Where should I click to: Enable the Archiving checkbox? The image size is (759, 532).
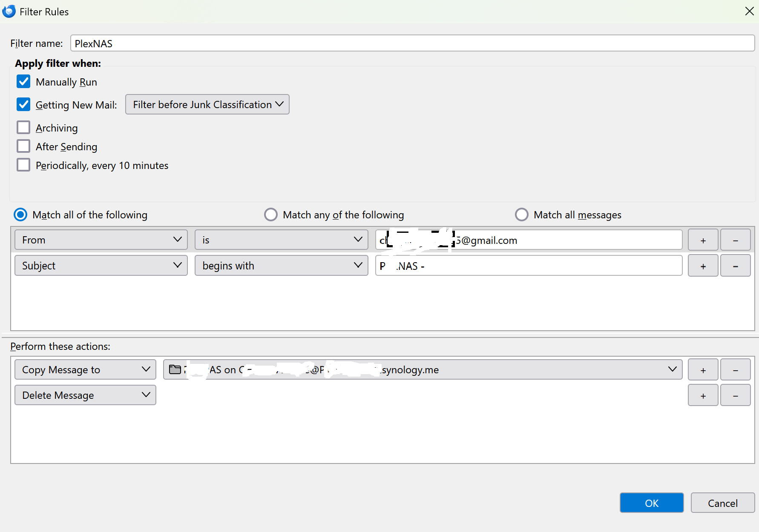click(x=23, y=127)
